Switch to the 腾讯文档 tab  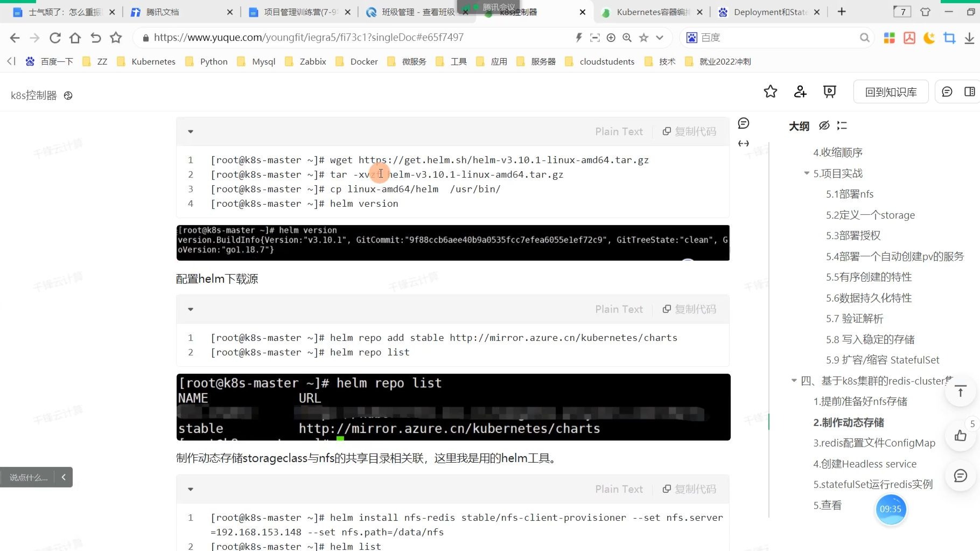point(181,12)
